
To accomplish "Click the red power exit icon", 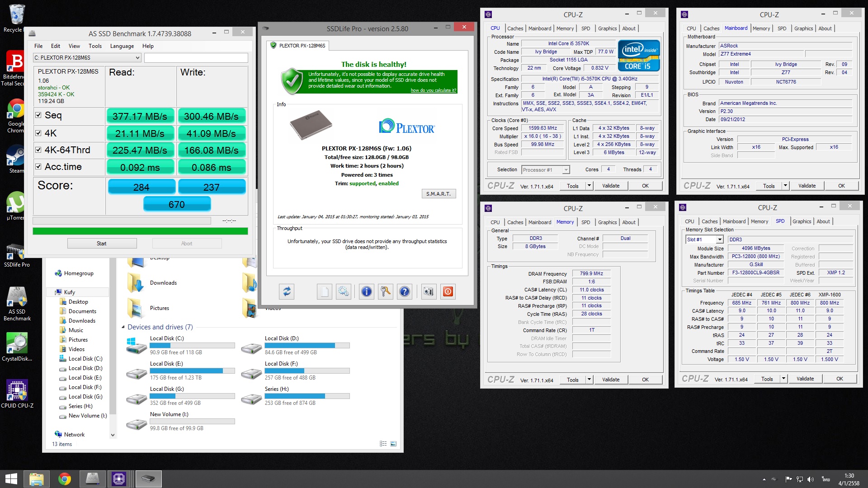I will click(448, 291).
